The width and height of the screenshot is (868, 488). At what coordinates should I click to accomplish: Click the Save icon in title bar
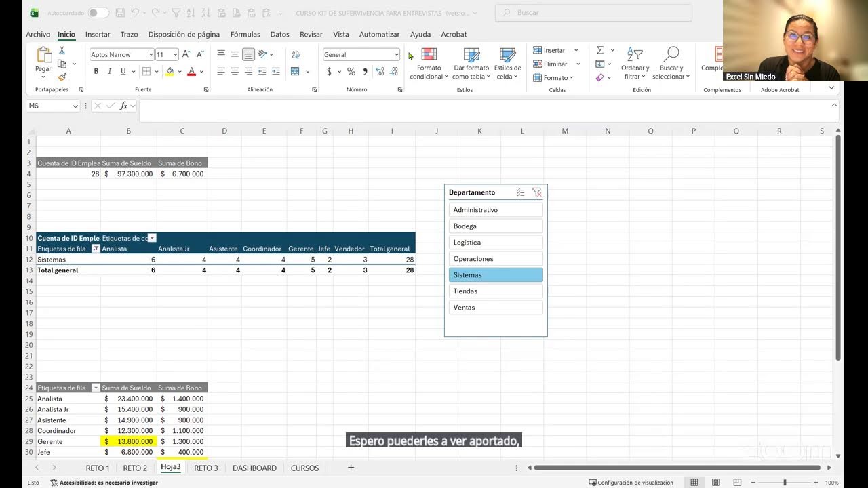coord(119,13)
